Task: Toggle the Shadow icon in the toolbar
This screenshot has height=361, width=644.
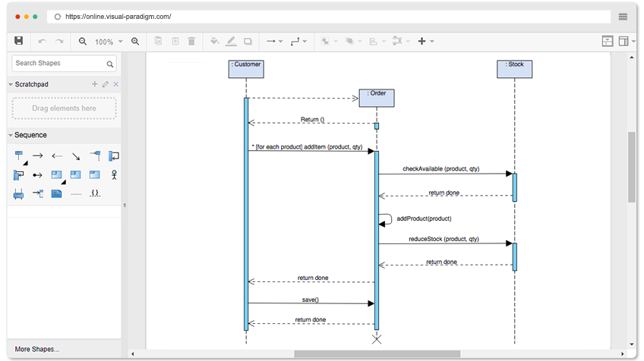Action: 248,42
